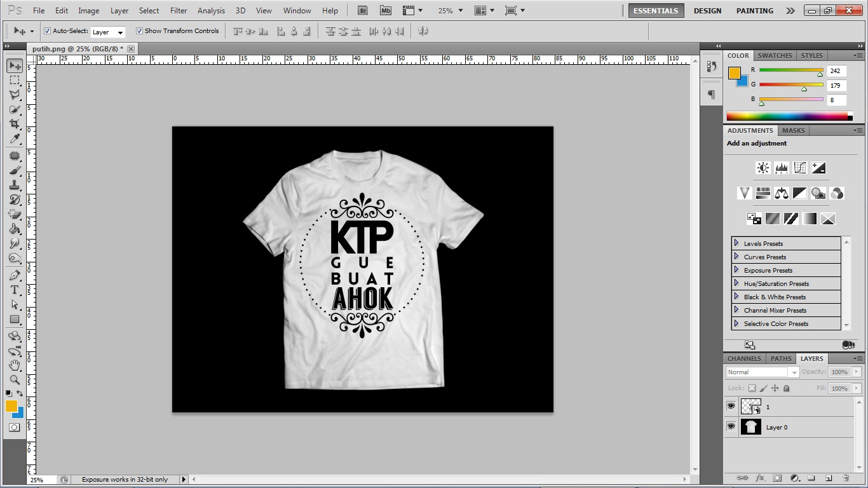Viewport: 868px width, 488px height.
Task: Toggle the Auto-Select checkbox
Action: [x=47, y=30]
